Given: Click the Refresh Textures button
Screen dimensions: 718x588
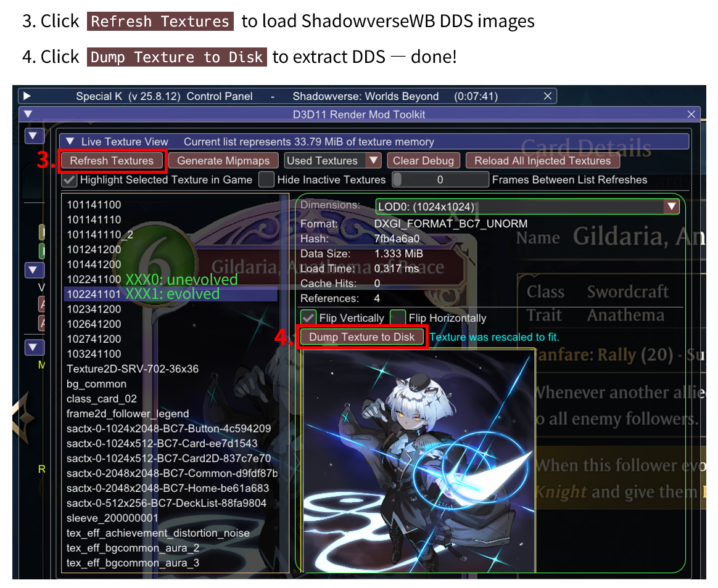Looking at the screenshot, I should point(112,161).
